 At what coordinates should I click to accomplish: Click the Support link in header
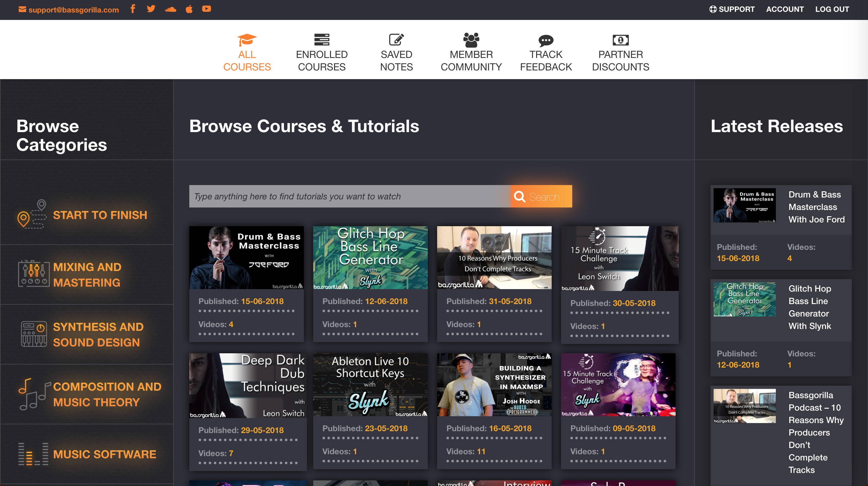[732, 9]
